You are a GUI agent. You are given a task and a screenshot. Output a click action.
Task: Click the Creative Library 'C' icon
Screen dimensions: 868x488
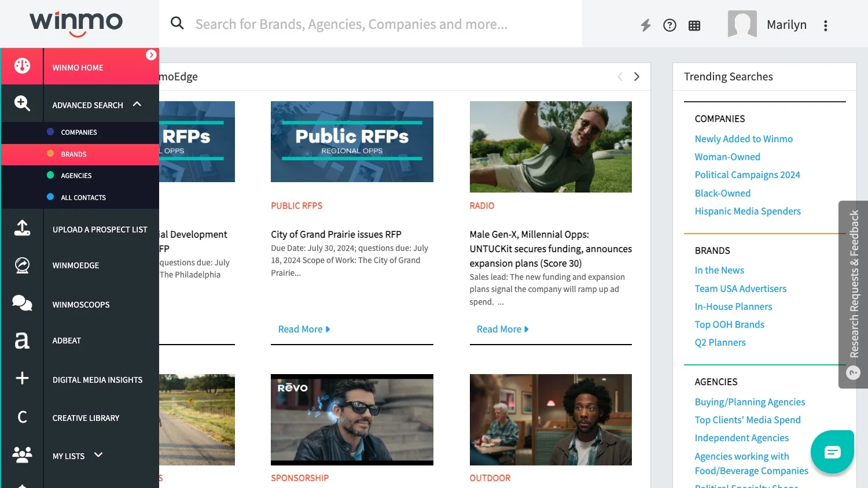[x=22, y=417]
